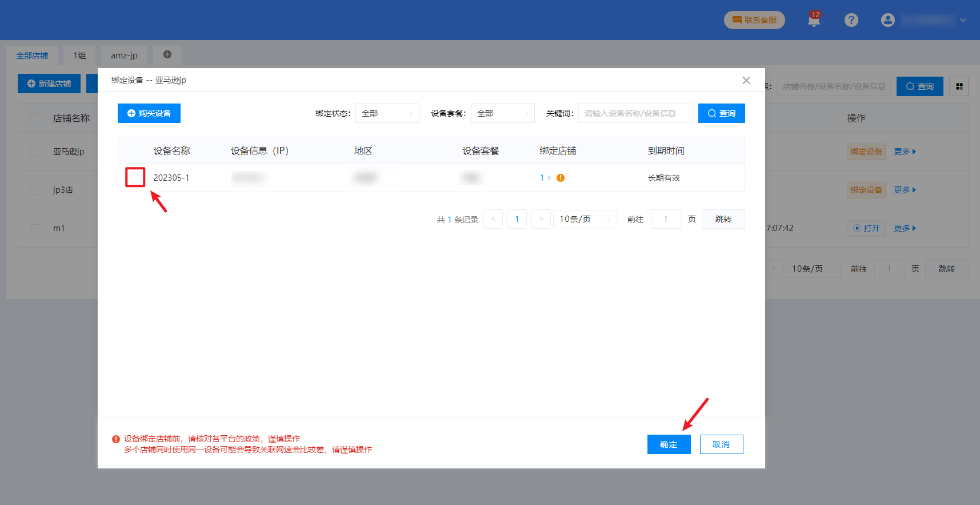Open the 绑定状态 dropdown
This screenshot has width=980, height=505.
pyautogui.click(x=387, y=113)
